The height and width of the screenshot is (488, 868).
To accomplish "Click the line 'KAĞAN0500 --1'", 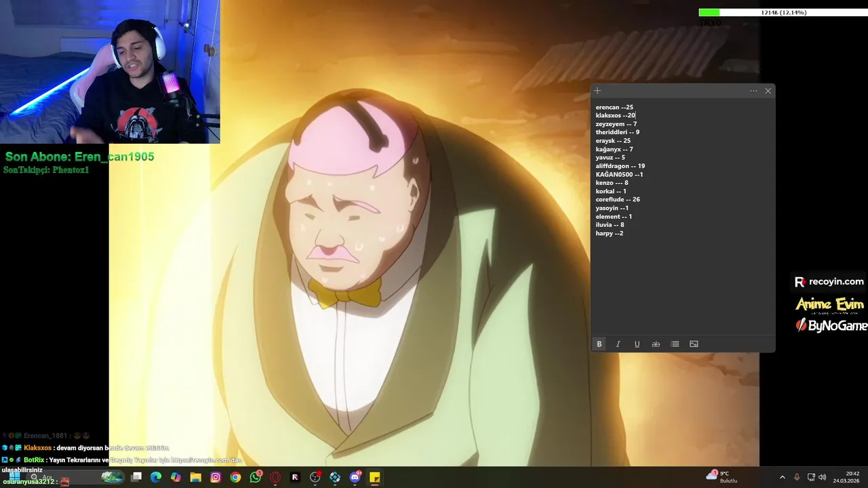I will click(x=619, y=174).
